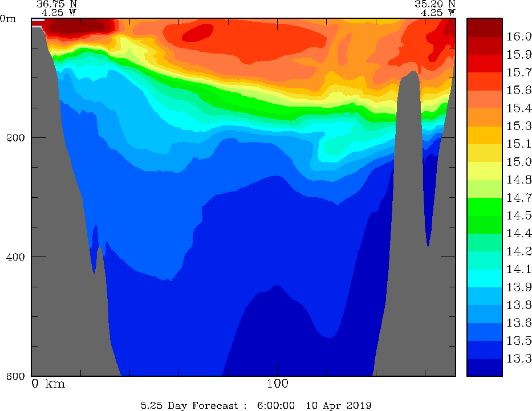Click the "4.25 W" label under 36.75 N
Screen dimensions: 532x411
tap(59, 13)
